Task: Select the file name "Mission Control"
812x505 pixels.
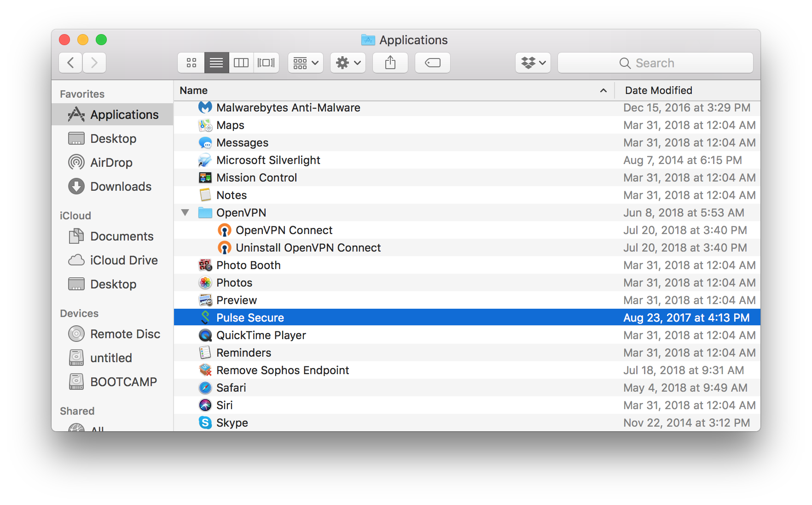Action: tap(257, 178)
